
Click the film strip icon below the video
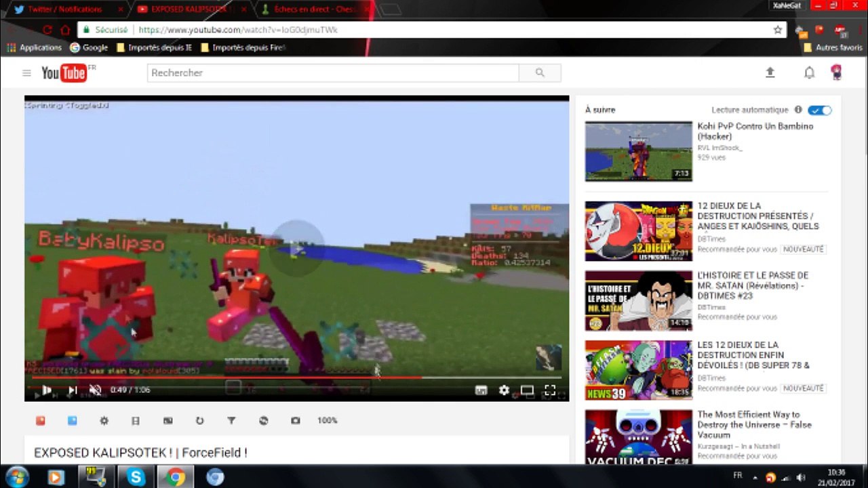point(136,420)
